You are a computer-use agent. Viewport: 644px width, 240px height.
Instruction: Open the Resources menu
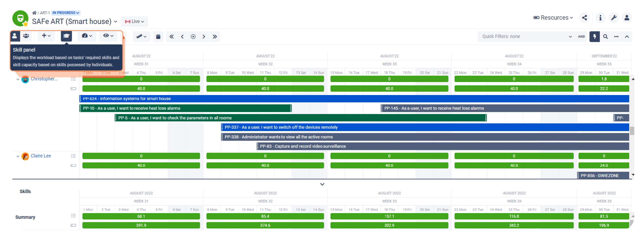[553, 18]
